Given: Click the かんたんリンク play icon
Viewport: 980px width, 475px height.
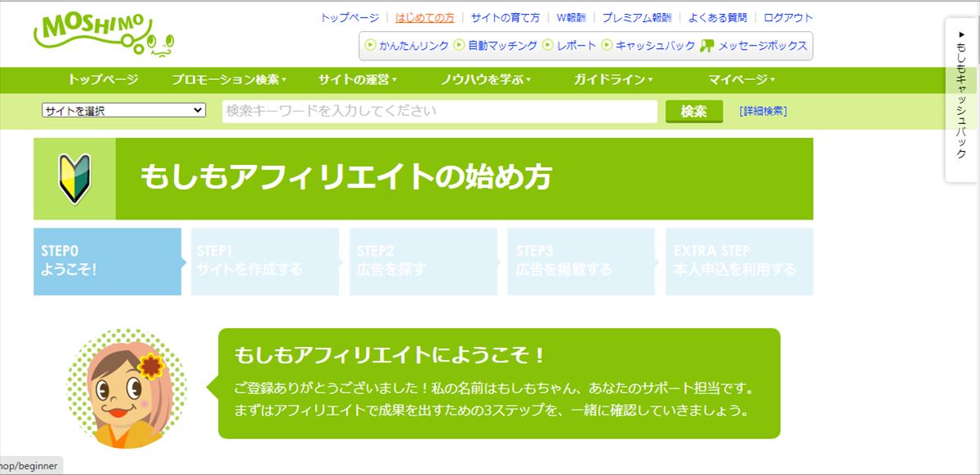Looking at the screenshot, I should pyautogui.click(x=371, y=46).
